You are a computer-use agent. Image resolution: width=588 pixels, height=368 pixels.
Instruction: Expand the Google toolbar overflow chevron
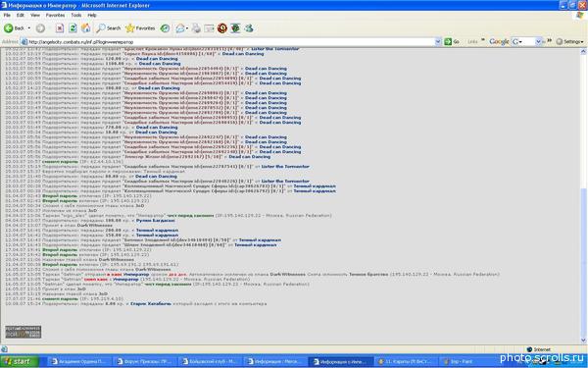(x=549, y=40)
